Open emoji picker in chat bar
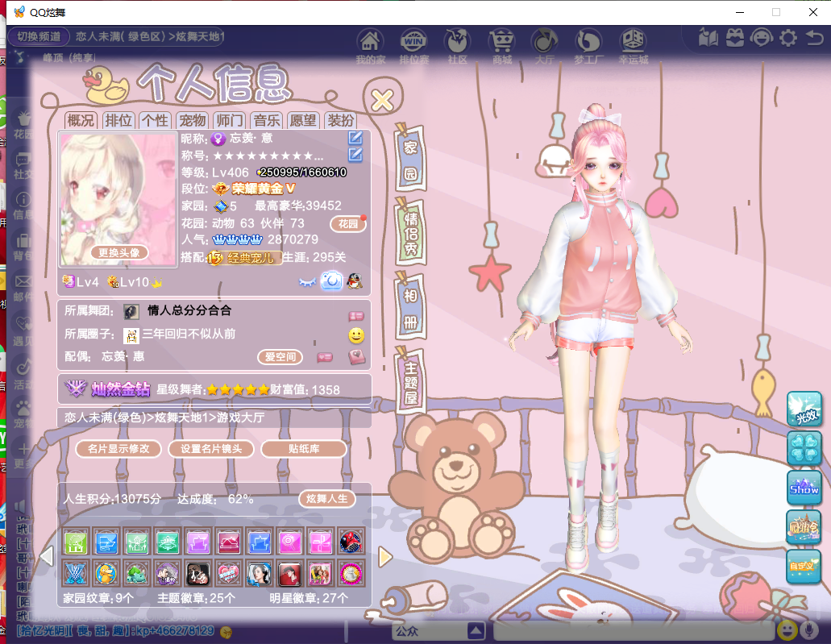This screenshot has width=831, height=644. (787, 630)
